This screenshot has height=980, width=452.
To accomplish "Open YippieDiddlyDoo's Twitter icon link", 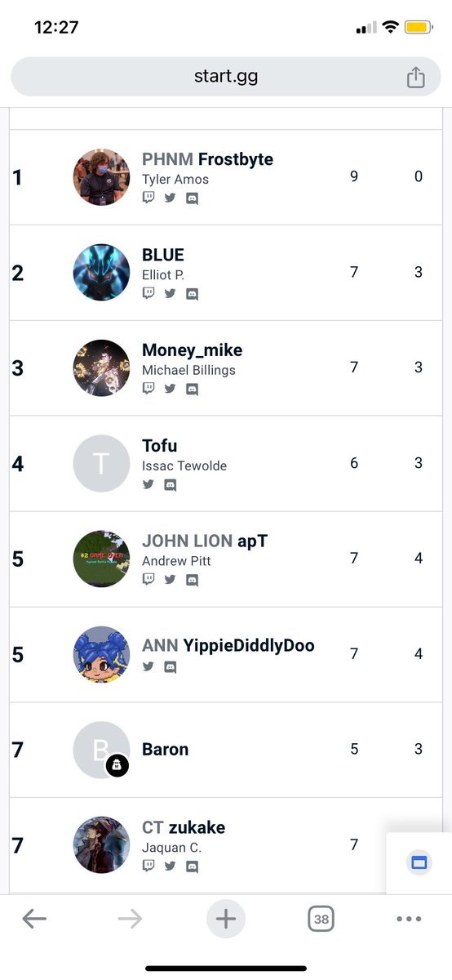I will (148, 666).
